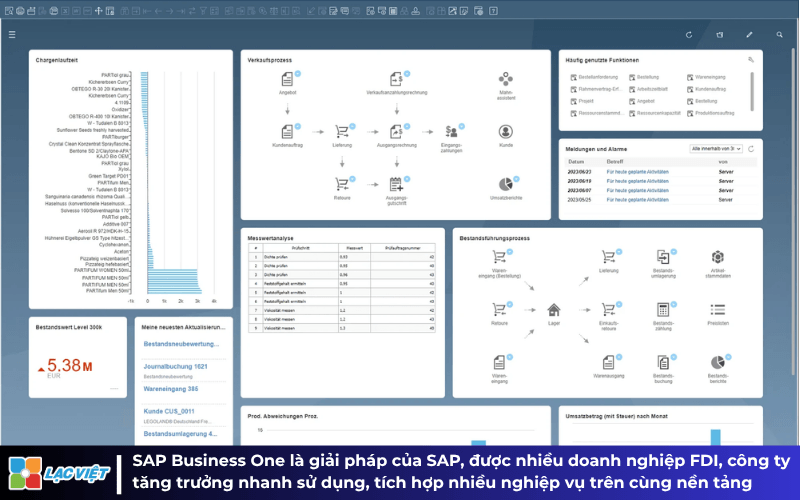Open Lieferung icon in Bestandsführungsprozess

click(608, 257)
